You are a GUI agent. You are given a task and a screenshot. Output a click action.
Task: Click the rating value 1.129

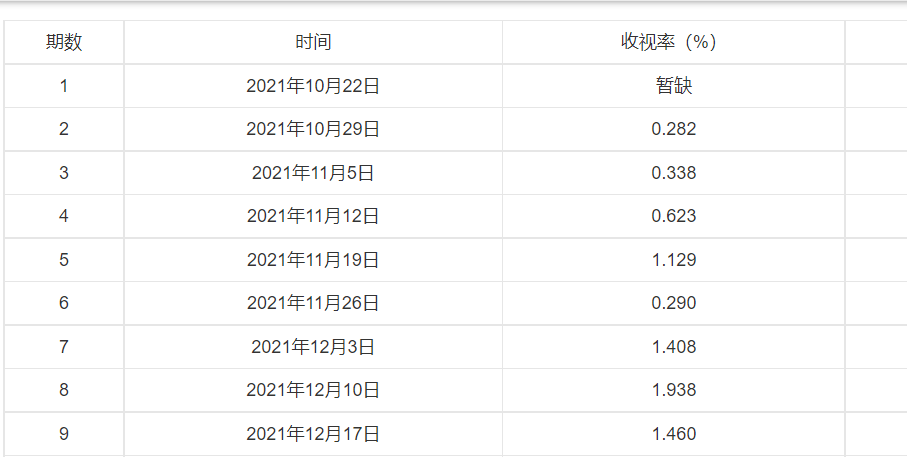pyautogui.click(x=673, y=260)
